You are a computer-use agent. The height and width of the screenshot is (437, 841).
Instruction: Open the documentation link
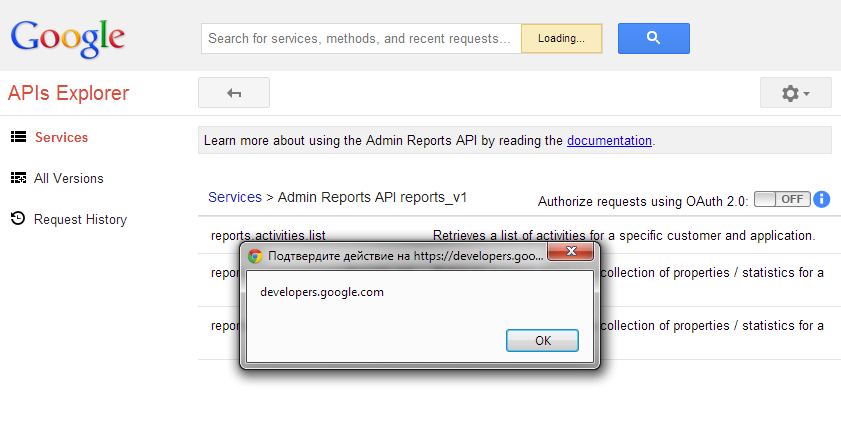pos(609,140)
